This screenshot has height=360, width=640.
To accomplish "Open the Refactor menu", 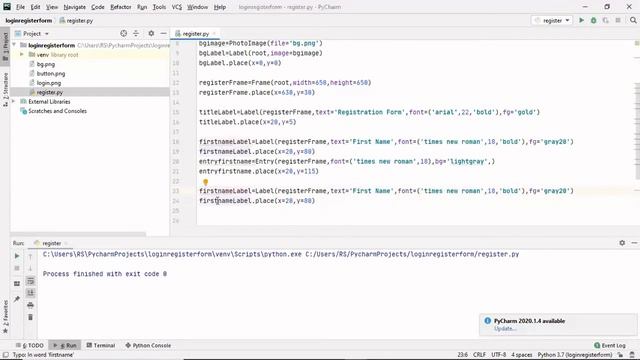I will click(120, 7).
